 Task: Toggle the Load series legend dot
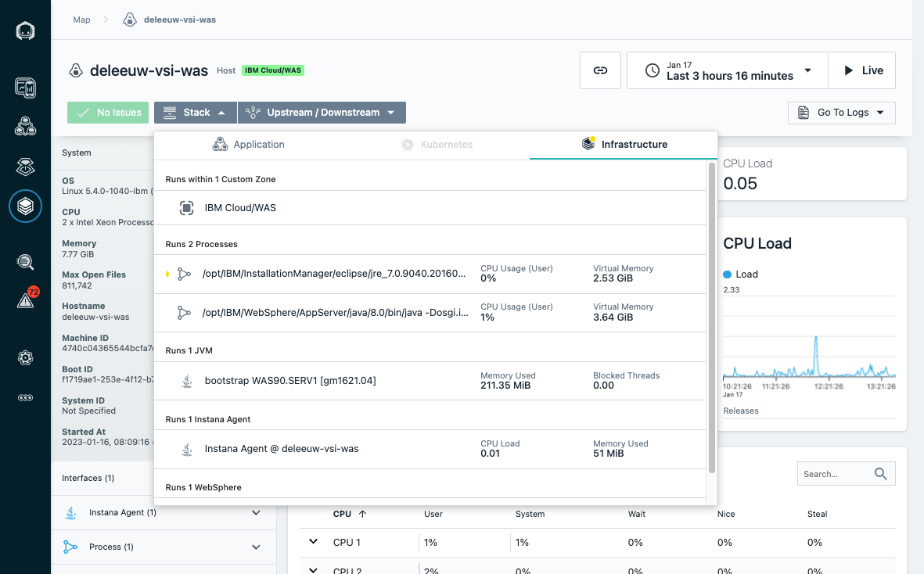(727, 274)
